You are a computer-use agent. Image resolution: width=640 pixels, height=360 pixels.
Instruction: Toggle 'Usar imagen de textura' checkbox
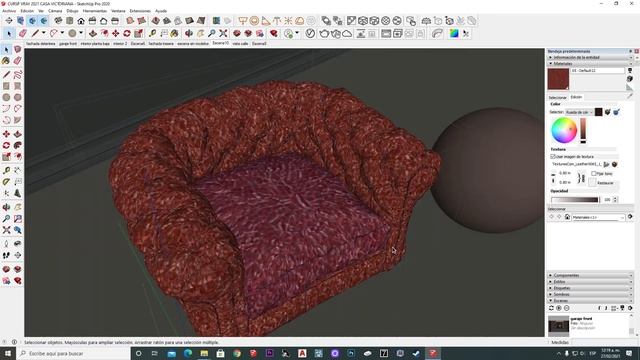(x=553, y=157)
